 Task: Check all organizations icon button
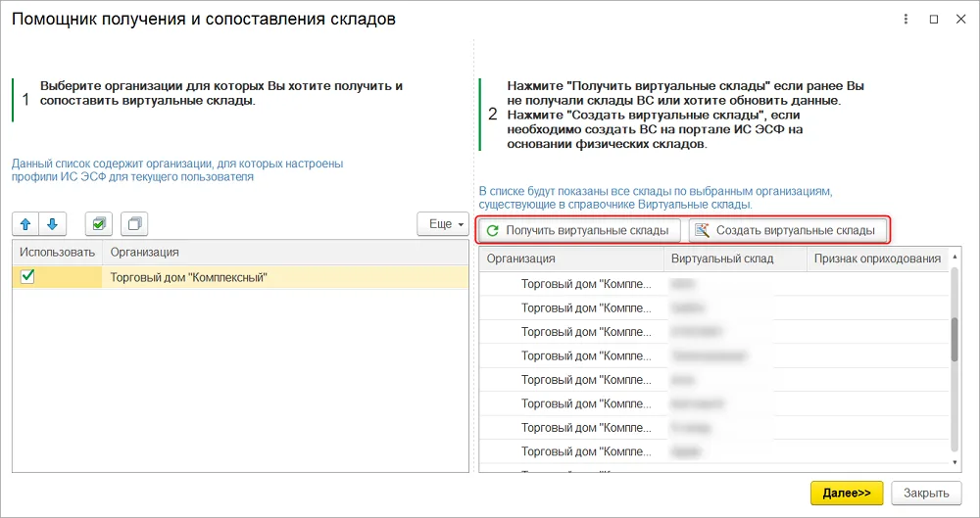point(99,224)
